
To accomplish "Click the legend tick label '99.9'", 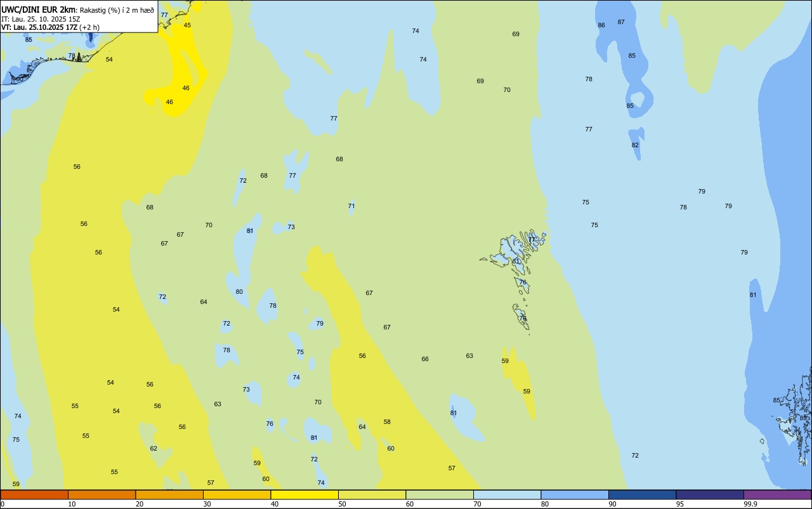I will (x=750, y=504).
